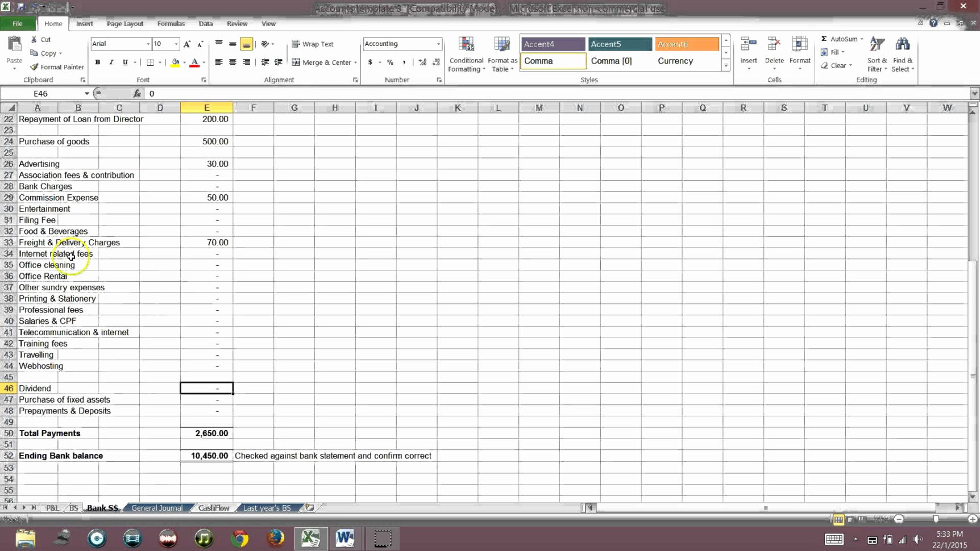
Task: Toggle Underline formatting
Action: click(x=124, y=62)
